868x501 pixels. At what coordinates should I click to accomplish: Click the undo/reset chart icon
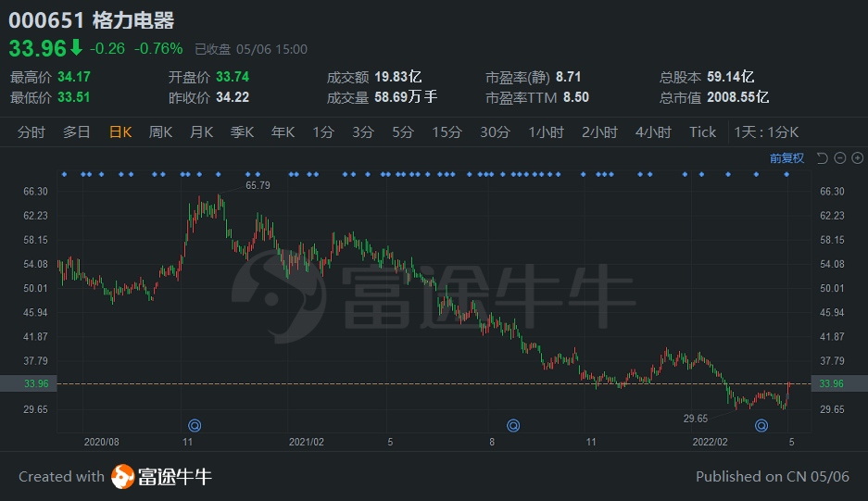(x=822, y=158)
